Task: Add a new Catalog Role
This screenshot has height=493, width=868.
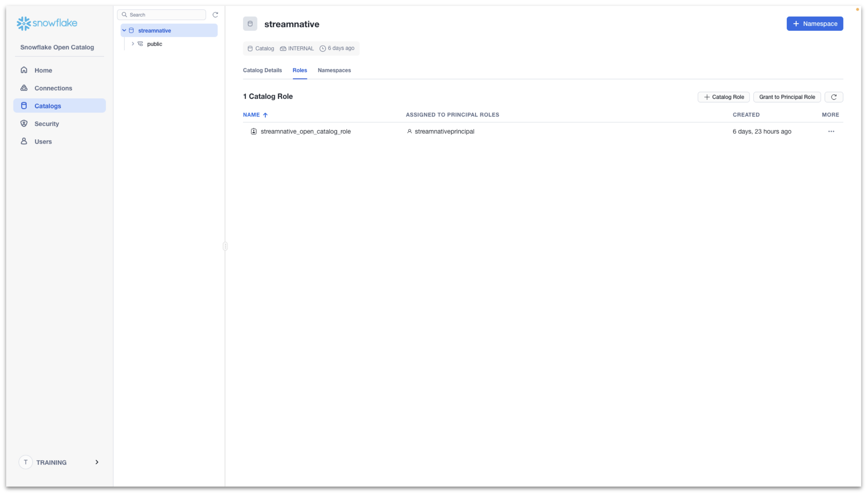Action: click(723, 97)
